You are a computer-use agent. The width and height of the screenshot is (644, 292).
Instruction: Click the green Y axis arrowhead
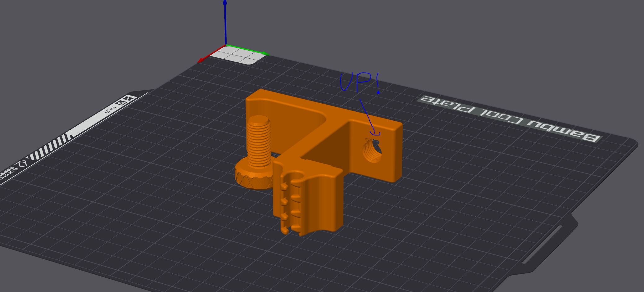click(x=265, y=54)
